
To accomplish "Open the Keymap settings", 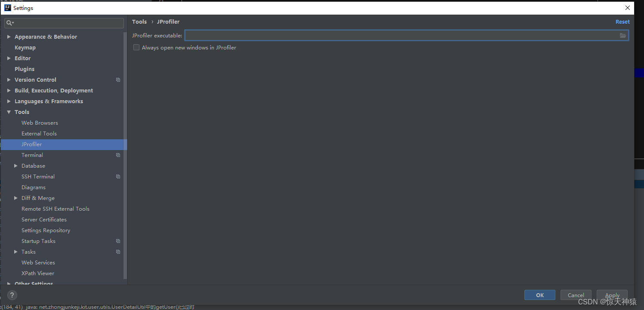I will (25, 48).
